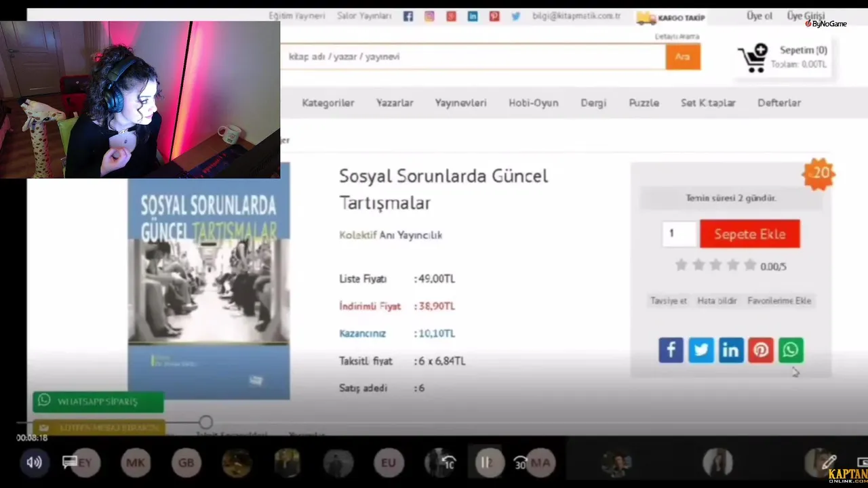Click the MK participant avatar
This screenshot has height=488, width=868.
(136, 463)
